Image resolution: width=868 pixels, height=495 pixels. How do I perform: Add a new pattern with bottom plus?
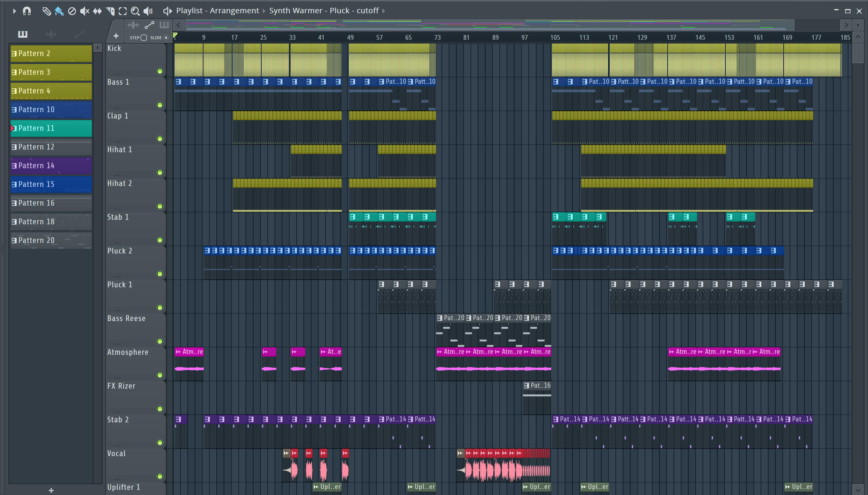click(x=51, y=490)
